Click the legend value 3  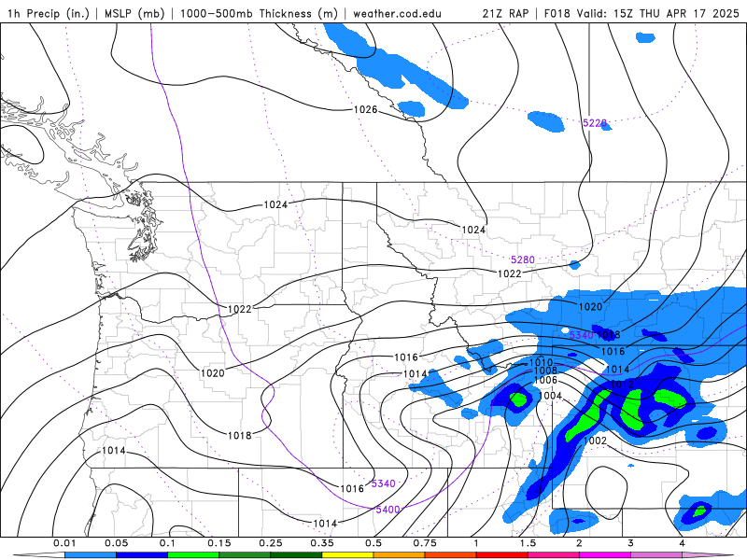click(x=630, y=543)
